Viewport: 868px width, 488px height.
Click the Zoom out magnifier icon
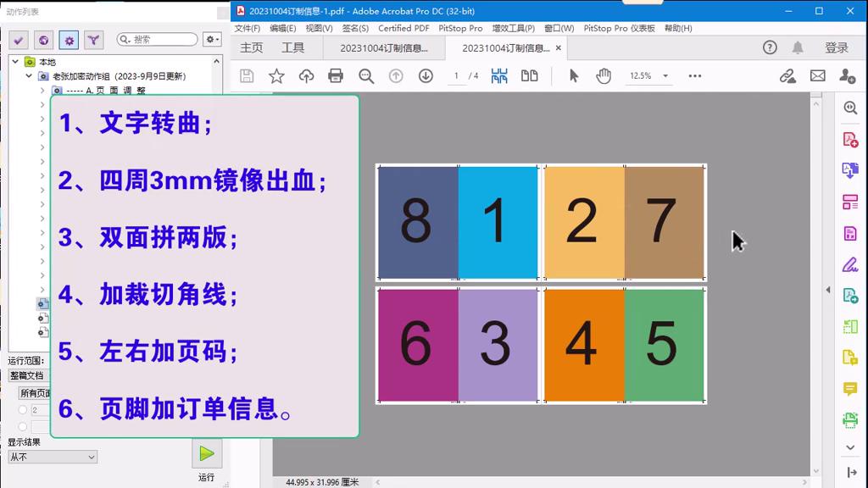coord(364,75)
